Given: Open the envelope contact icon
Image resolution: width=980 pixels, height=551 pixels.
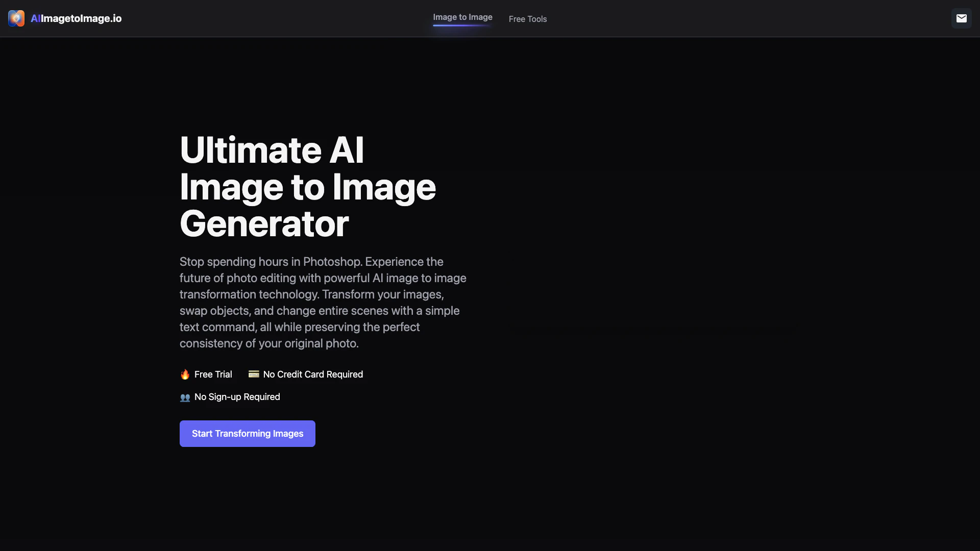Looking at the screenshot, I should tap(961, 18).
